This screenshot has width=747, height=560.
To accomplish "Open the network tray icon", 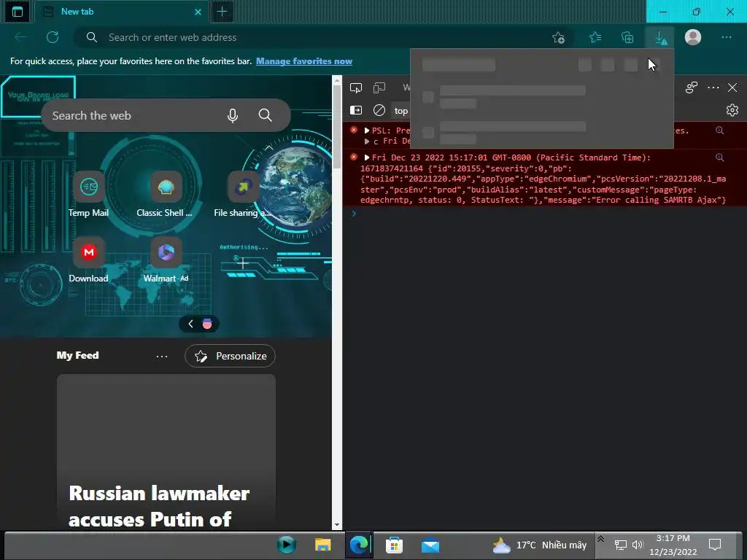I will pos(620,545).
